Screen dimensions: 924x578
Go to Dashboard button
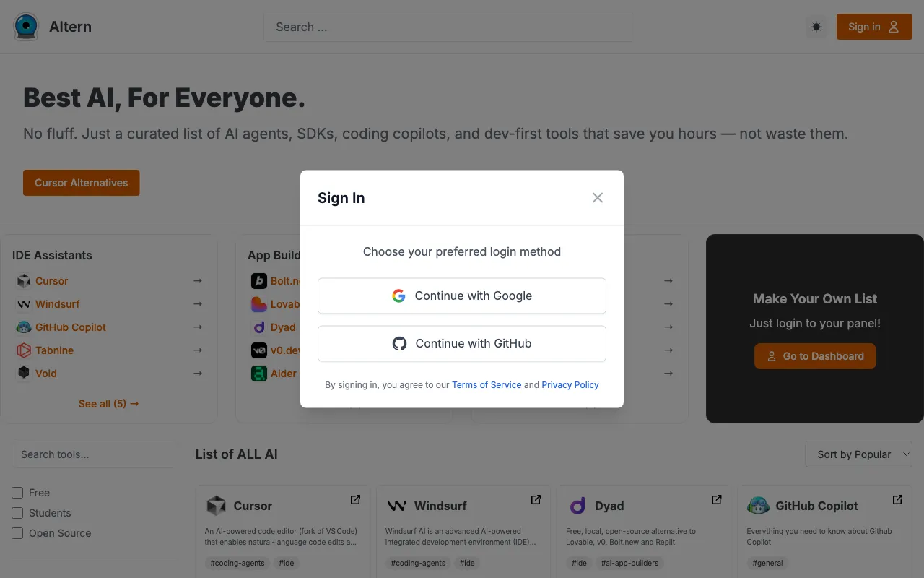815,356
